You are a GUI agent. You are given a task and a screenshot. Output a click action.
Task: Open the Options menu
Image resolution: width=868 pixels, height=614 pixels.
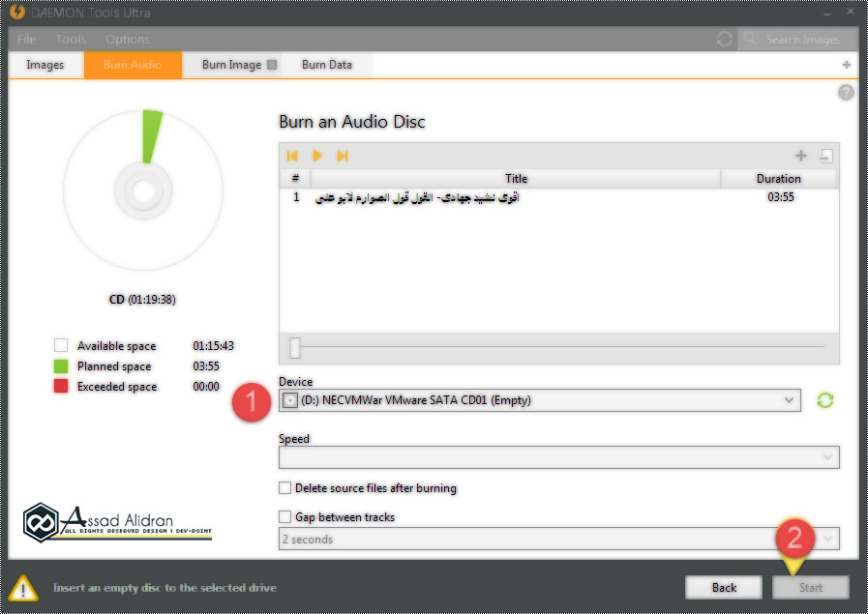[128, 40]
